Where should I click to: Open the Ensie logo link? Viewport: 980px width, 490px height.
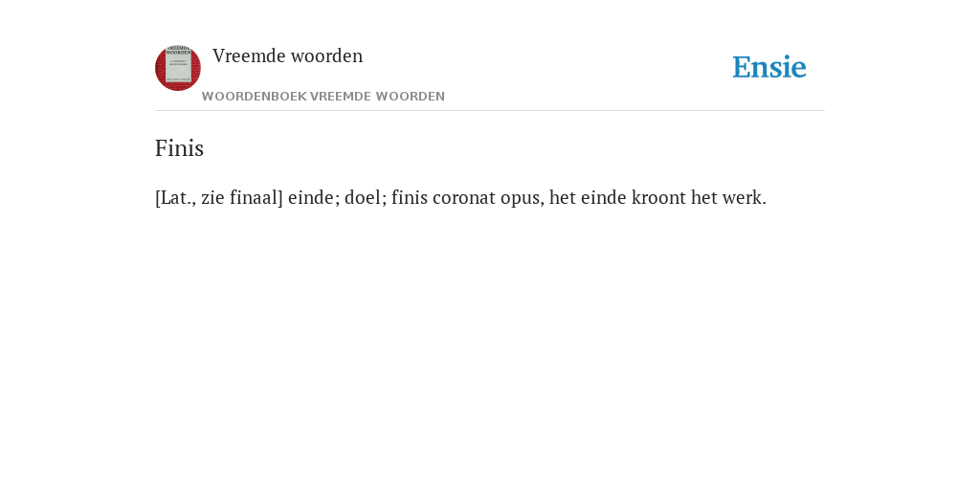(x=769, y=67)
